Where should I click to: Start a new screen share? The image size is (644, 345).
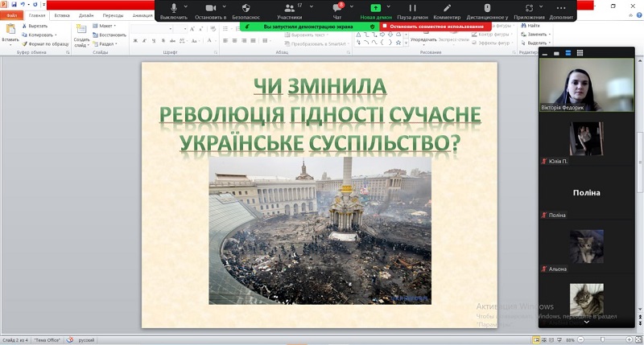point(376,9)
